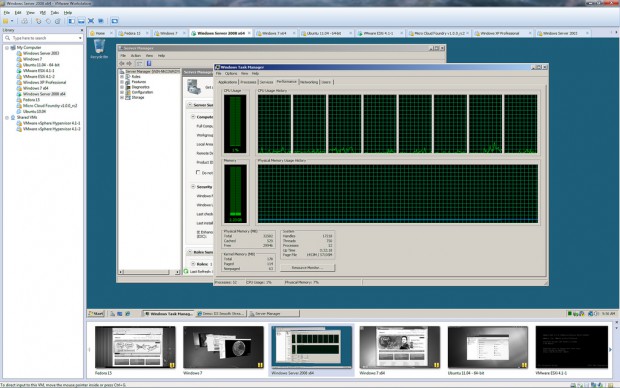Open the VM menu in VMware Workstation
This screenshot has height=388, width=620.
43,13
